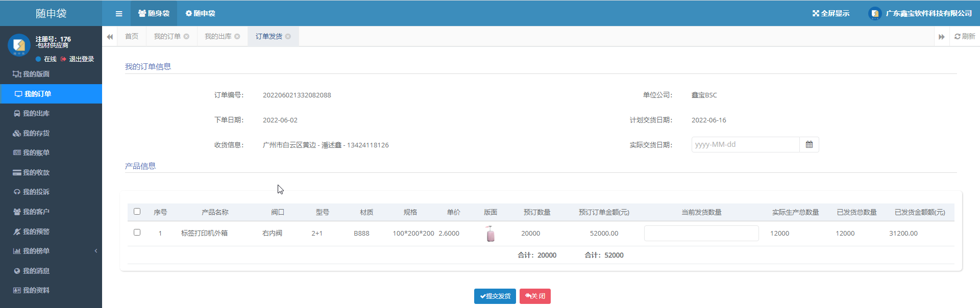
Task: Open the calendar date picker icon
Action: click(809, 145)
